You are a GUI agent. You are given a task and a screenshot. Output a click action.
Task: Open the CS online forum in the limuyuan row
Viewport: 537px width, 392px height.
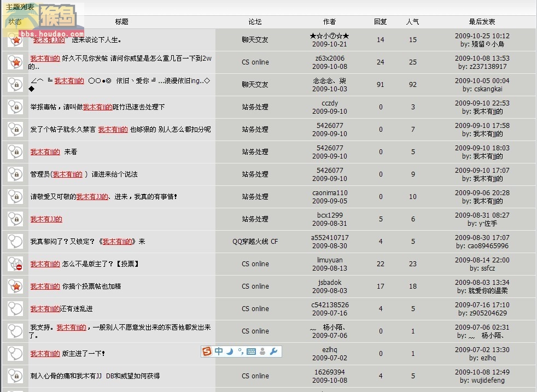point(255,264)
